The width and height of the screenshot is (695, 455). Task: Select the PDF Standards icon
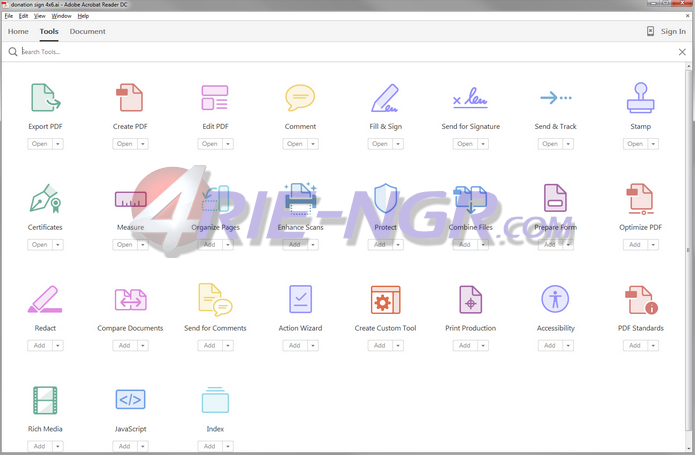coord(641,300)
